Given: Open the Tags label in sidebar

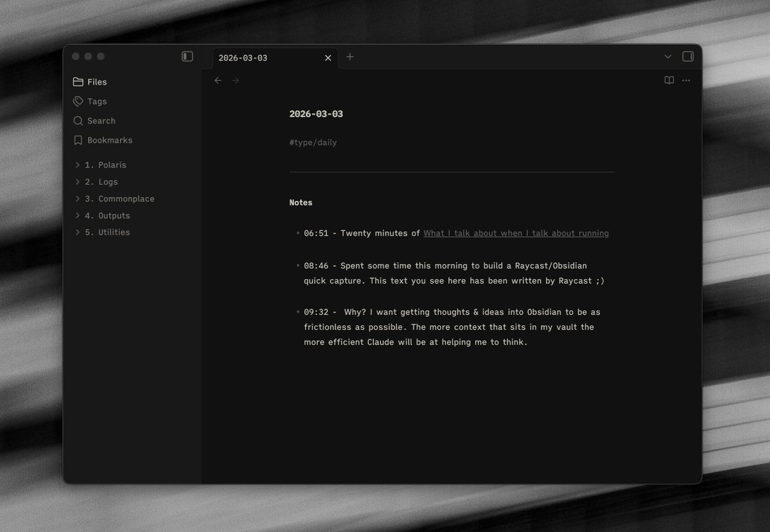Looking at the screenshot, I should (98, 101).
